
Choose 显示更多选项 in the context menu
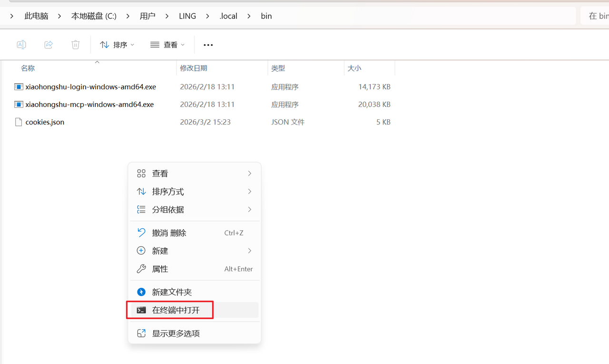(194, 334)
